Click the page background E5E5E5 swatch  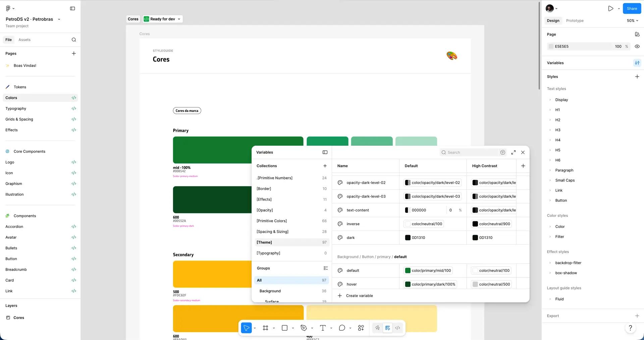[551, 46]
